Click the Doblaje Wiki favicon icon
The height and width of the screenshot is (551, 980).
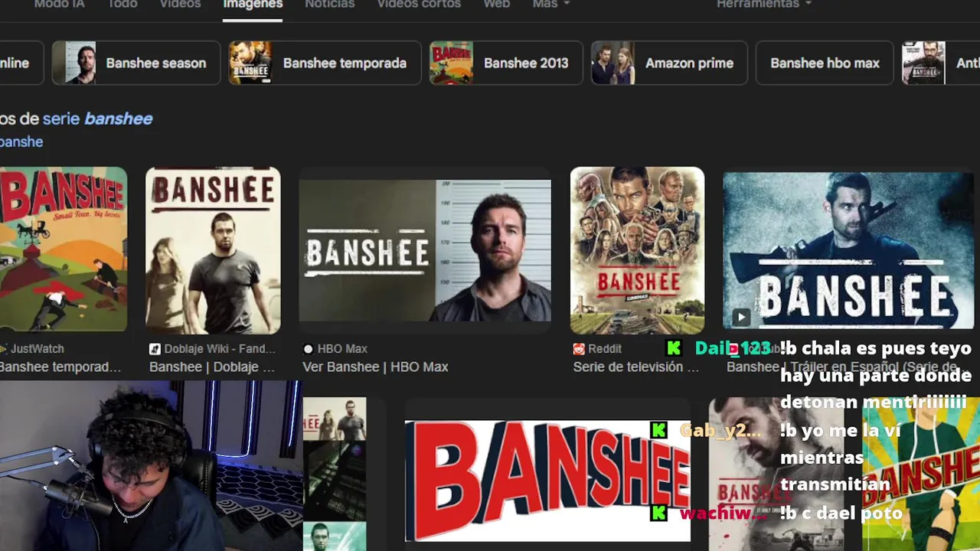(155, 348)
